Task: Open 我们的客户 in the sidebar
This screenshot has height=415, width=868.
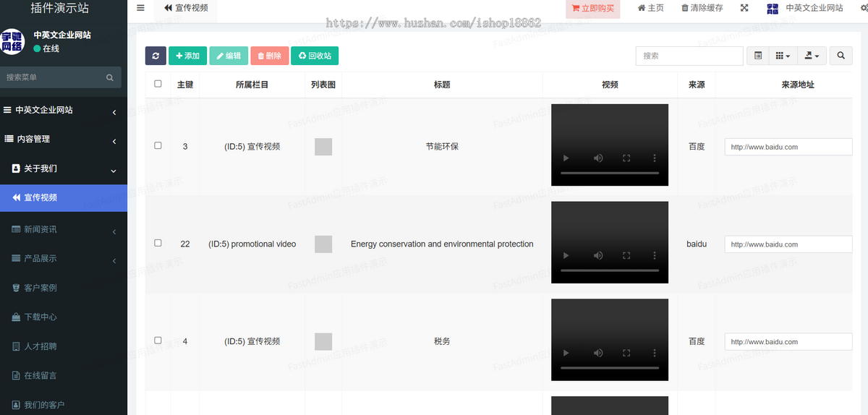Action: (64, 405)
